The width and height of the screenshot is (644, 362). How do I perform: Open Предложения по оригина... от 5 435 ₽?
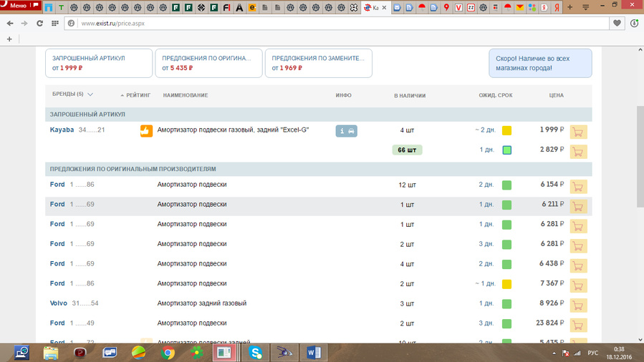tap(208, 63)
